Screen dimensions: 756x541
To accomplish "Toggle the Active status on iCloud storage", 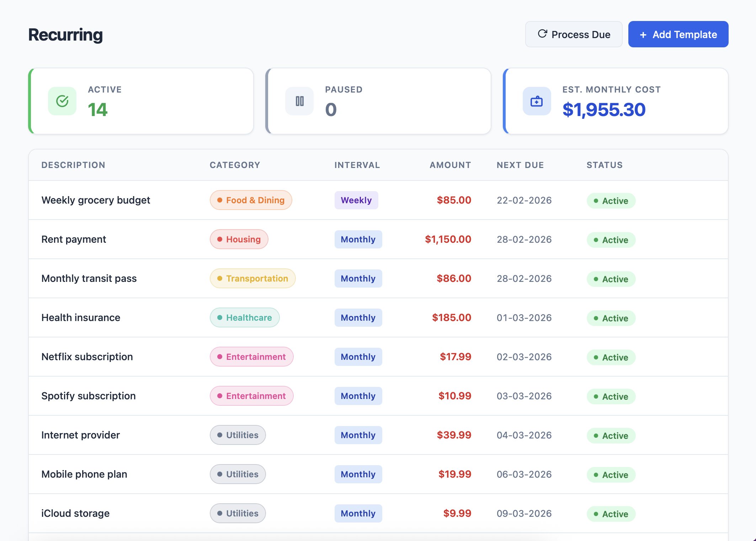I will click(x=611, y=514).
